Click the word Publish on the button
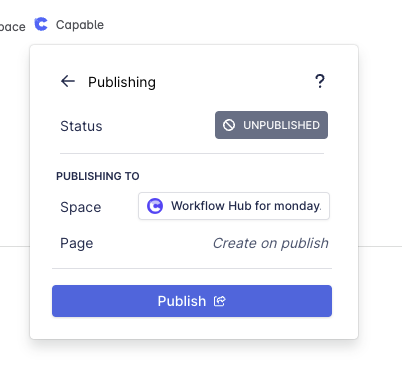The width and height of the screenshot is (402, 378). [182, 301]
